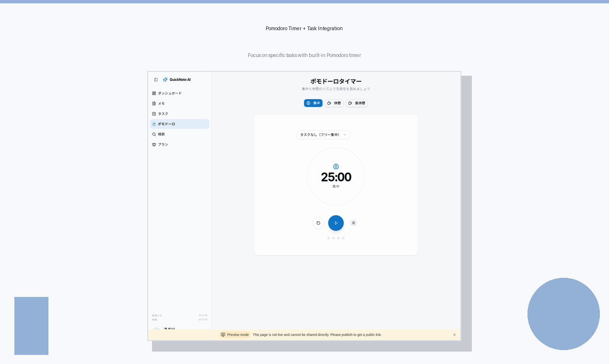Open the タスクなし task selector dropdown
The width and height of the screenshot is (609, 364).
click(323, 135)
